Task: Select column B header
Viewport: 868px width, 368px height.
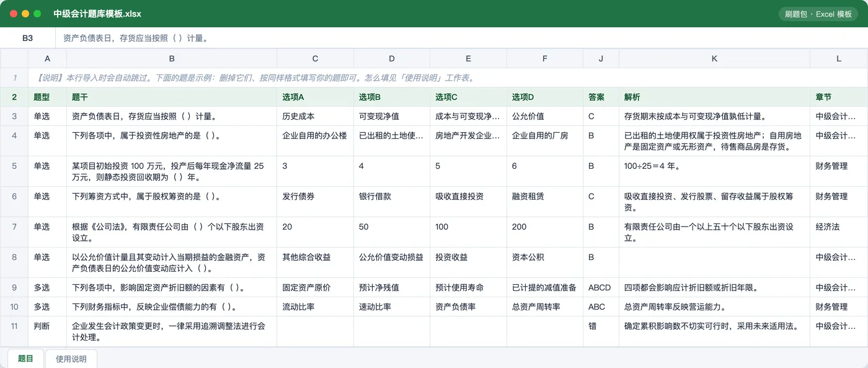Action: point(172,58)
